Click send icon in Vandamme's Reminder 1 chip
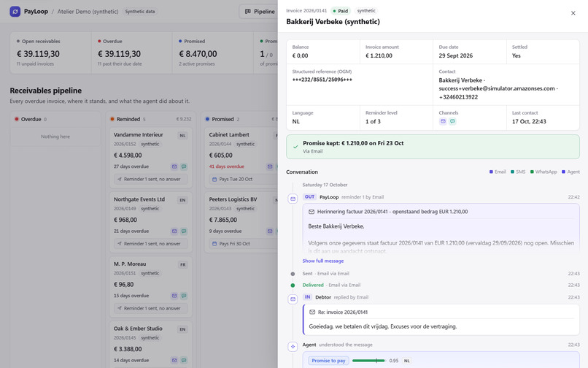The width and height of the screenshot is (588, 368). coord(120,179)
